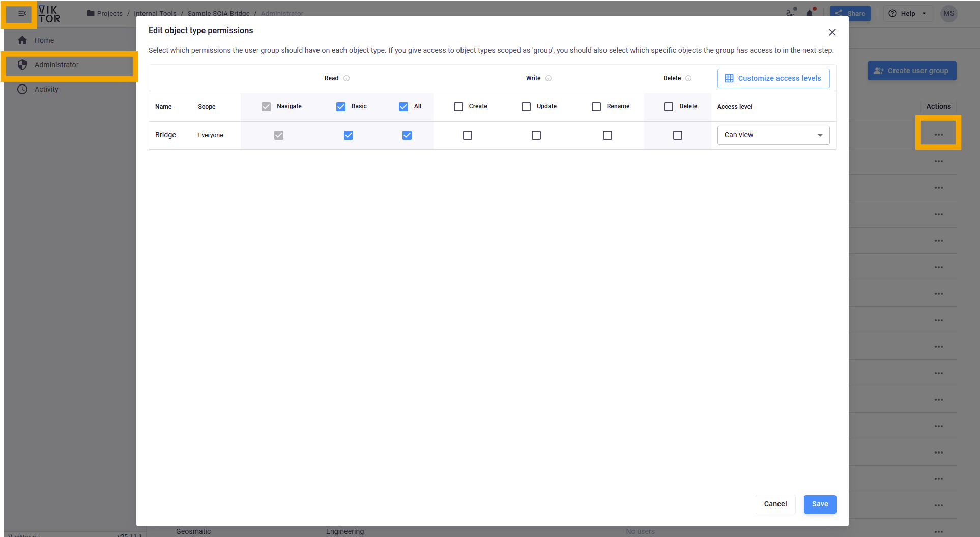980x537 pixels.
Task: Uncheck the Basic read checkbox for Bridge
Action: [349, 135]
